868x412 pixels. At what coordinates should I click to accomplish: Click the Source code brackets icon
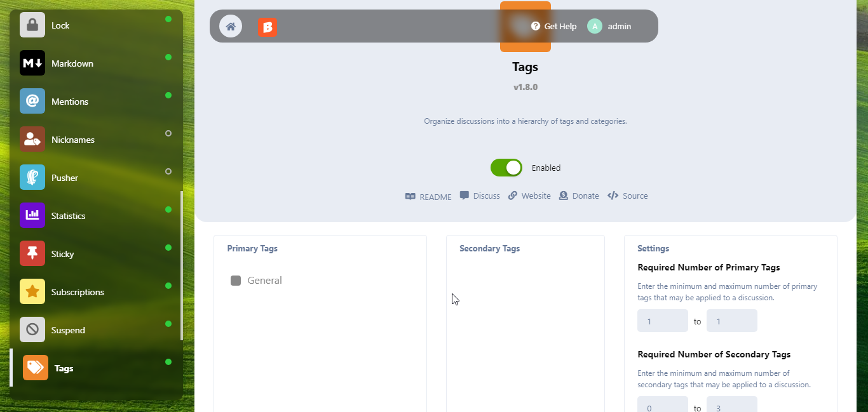point(613,196)
